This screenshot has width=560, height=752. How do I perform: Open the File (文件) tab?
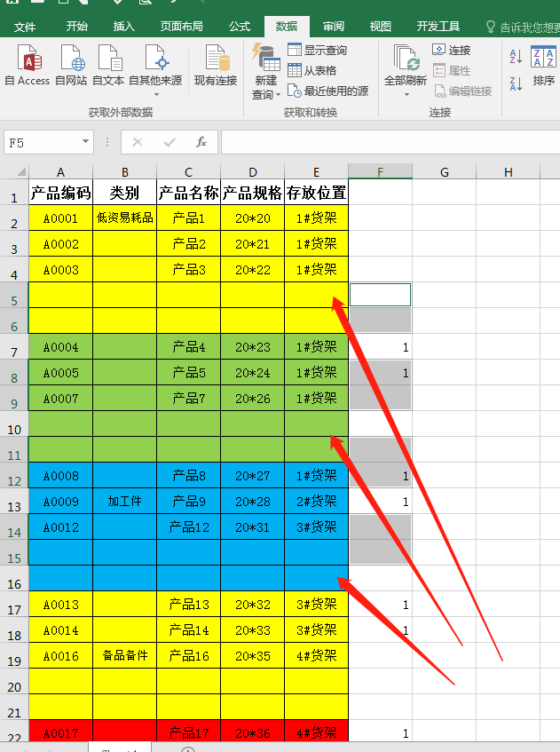click(x=25, y=27)
